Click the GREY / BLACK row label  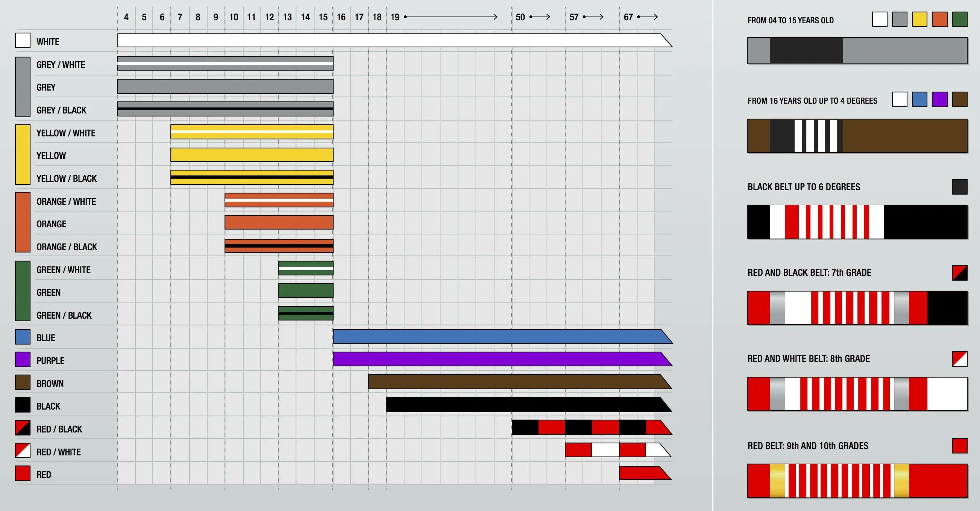click(x=62, y=110)
